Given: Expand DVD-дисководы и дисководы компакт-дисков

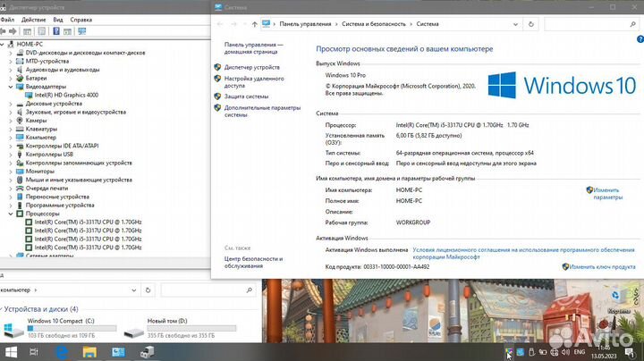Looking at the screenshot, I should point(11,53).
